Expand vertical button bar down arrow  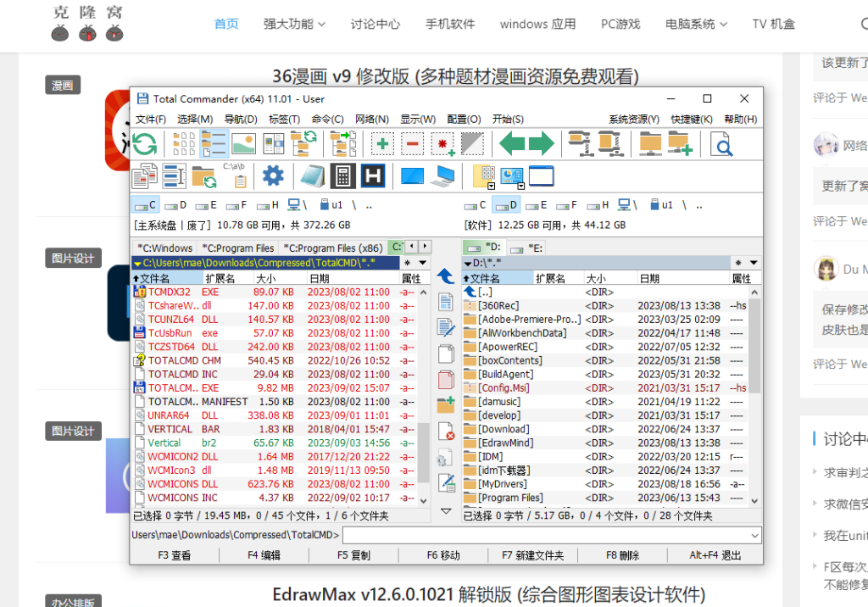click(446, 511)
